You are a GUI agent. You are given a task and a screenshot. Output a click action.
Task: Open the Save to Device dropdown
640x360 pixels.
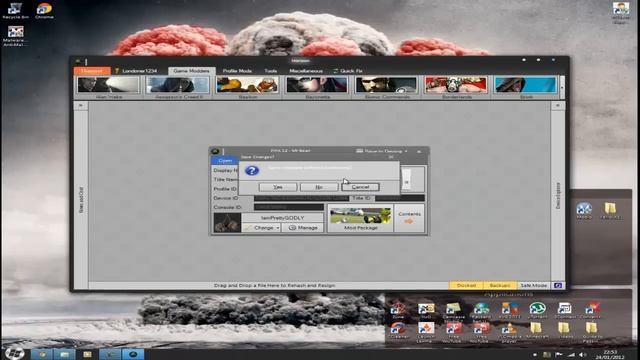coord(382,151)
